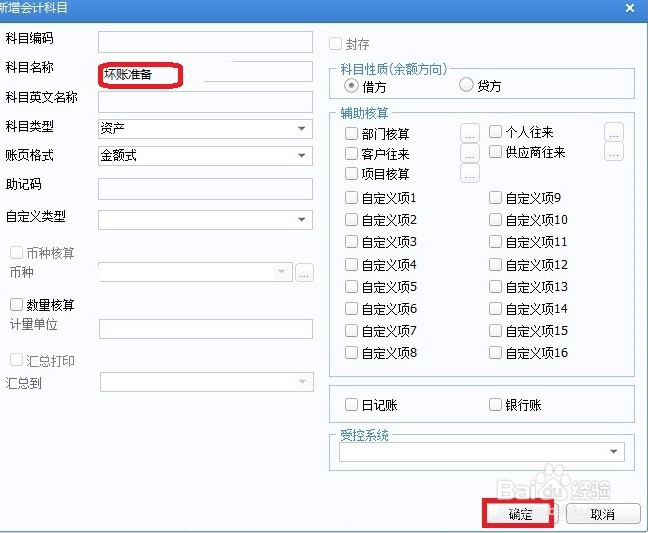648x533 pixels.
Task: Enable the 数量核算 checkbox
Action: tap(16, 305)
